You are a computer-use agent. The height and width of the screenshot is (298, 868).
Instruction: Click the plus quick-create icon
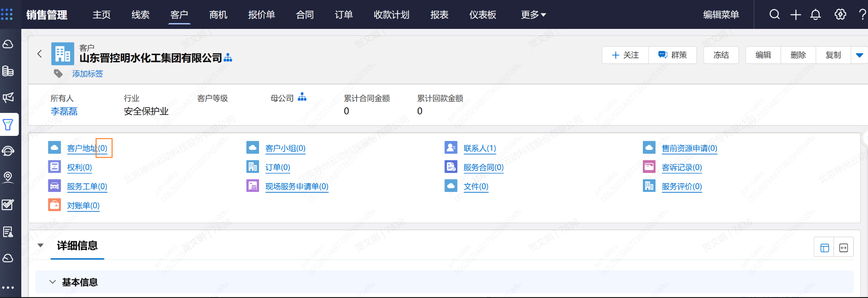[x=796, y=14]
